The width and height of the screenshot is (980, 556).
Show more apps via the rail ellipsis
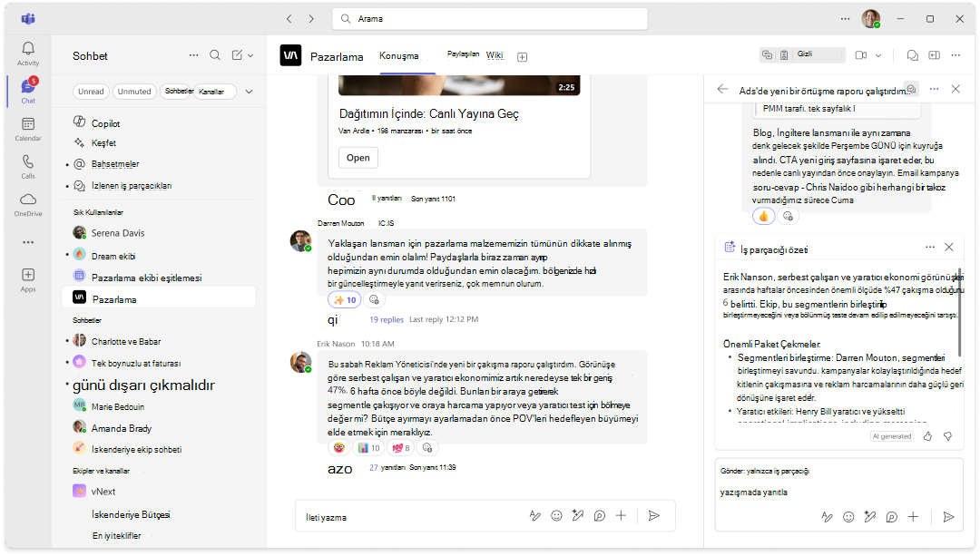[x=28, y=242]
